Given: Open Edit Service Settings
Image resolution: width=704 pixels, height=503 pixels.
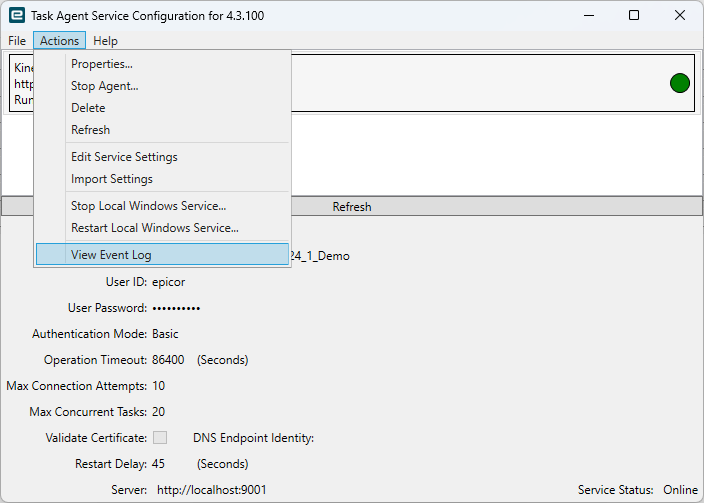Looking at the screenshot, I should (x=124, y=157).
